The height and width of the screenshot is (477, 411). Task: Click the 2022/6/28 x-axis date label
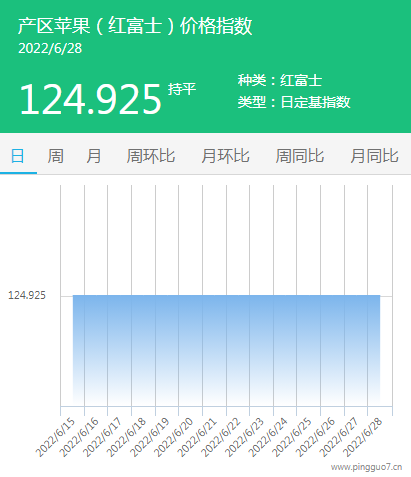(362, 437)
